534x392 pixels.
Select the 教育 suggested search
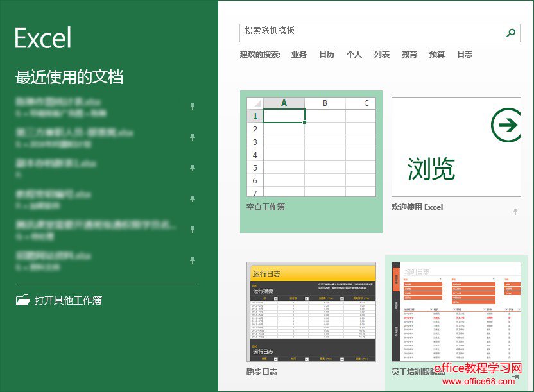(409, 55)
